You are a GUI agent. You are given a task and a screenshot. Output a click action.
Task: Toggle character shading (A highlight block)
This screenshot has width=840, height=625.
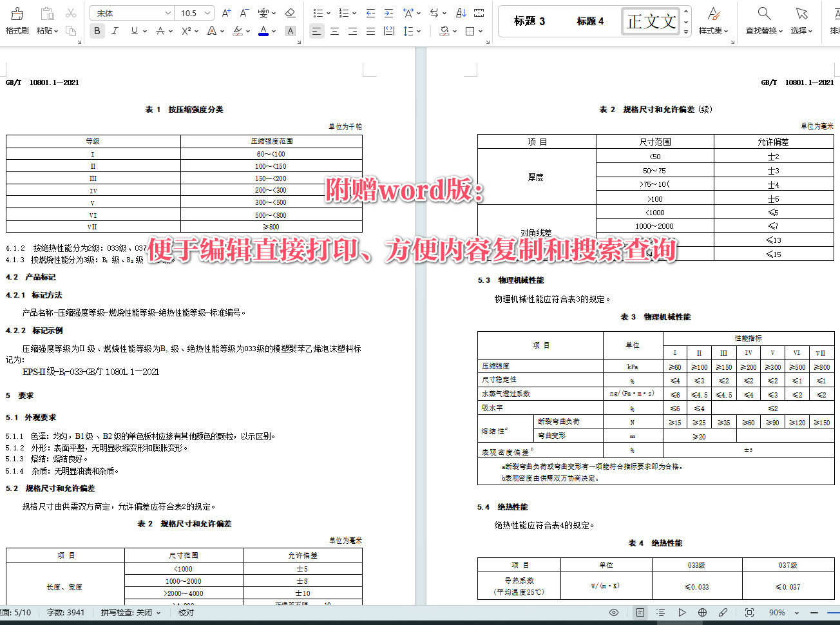291,30
